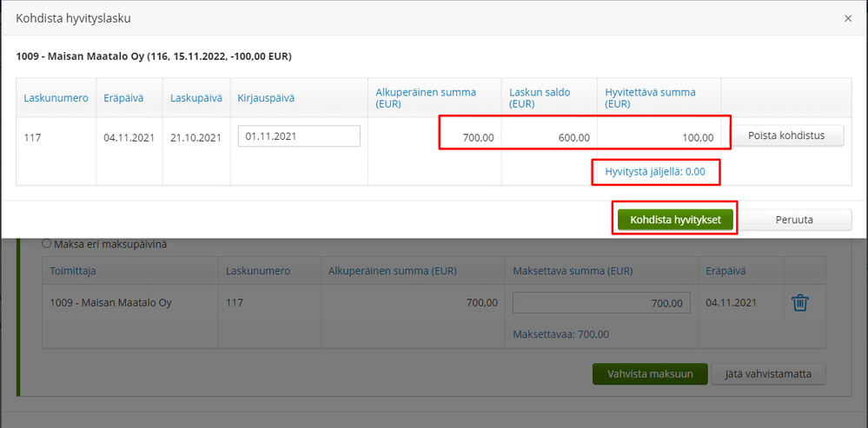This screenshot has height=428, width=868.
Task: Click the due date 04.11.2021 in dialog
Action: [x=129, y=137]
